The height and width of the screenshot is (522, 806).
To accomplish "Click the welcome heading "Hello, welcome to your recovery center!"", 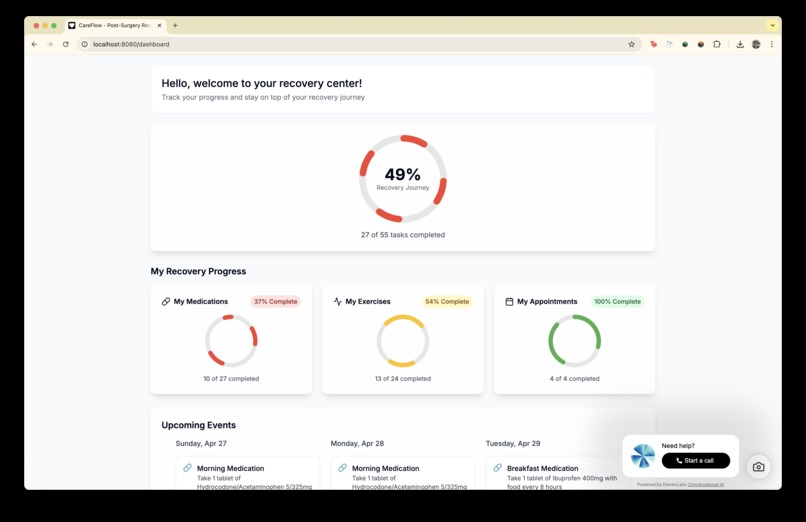I will [x=262, y=83].
